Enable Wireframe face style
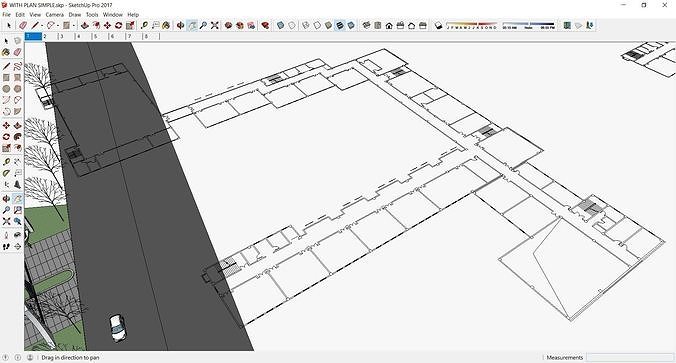This screenshot has height=363, width=676. pos(306,25)
